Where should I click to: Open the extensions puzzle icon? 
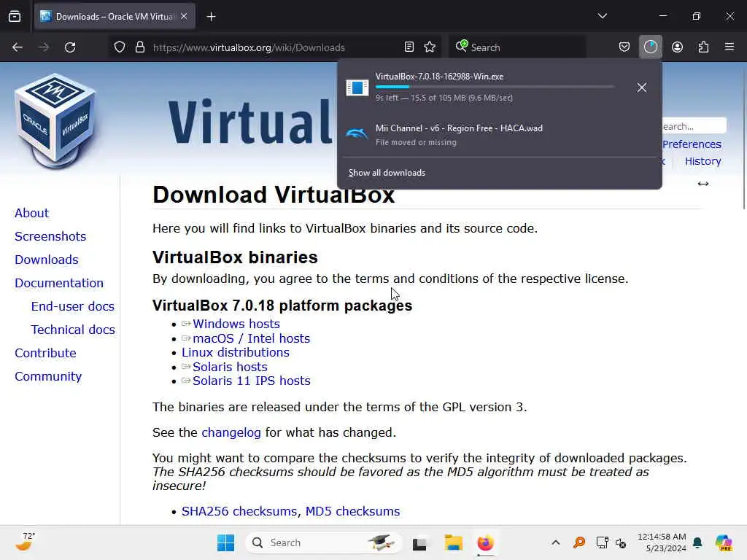(x=703, y=47)
